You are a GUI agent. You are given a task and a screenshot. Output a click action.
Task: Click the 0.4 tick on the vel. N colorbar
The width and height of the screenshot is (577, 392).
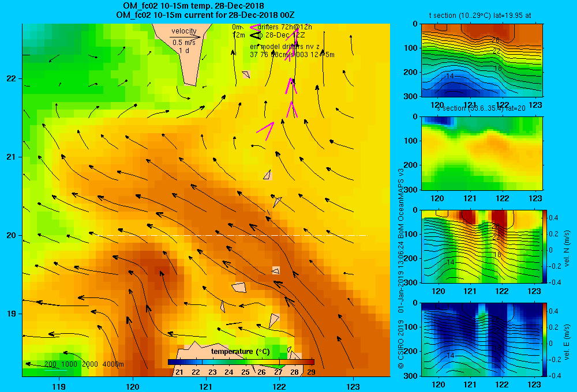pos(553,218)
